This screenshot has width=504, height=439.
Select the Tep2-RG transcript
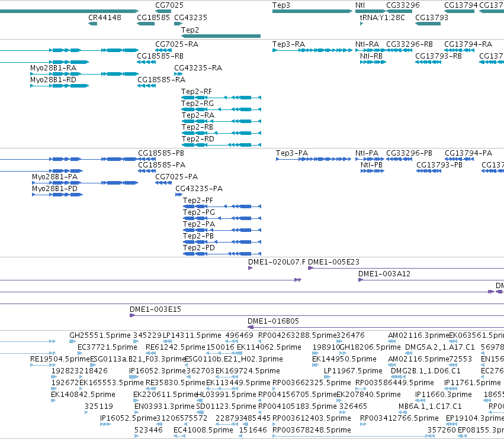pos(221,109)
